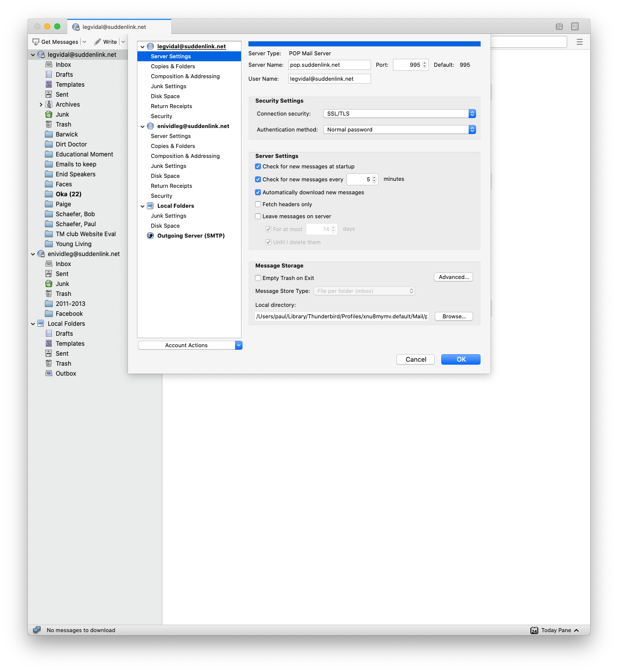Image resolution: width=618 pixels, height=672 pixels.
Task: Open the Educational Moment folder
Action: (84, 154)
